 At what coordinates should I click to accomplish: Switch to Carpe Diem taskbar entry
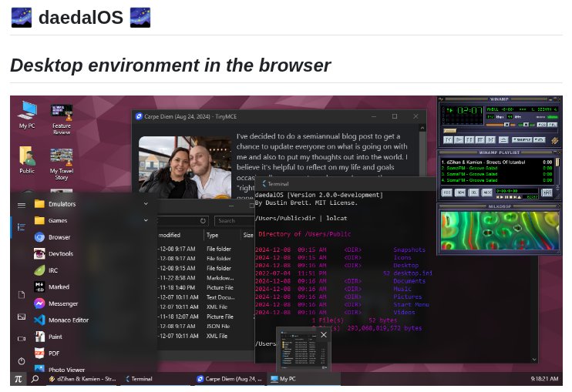coord(230,379)
